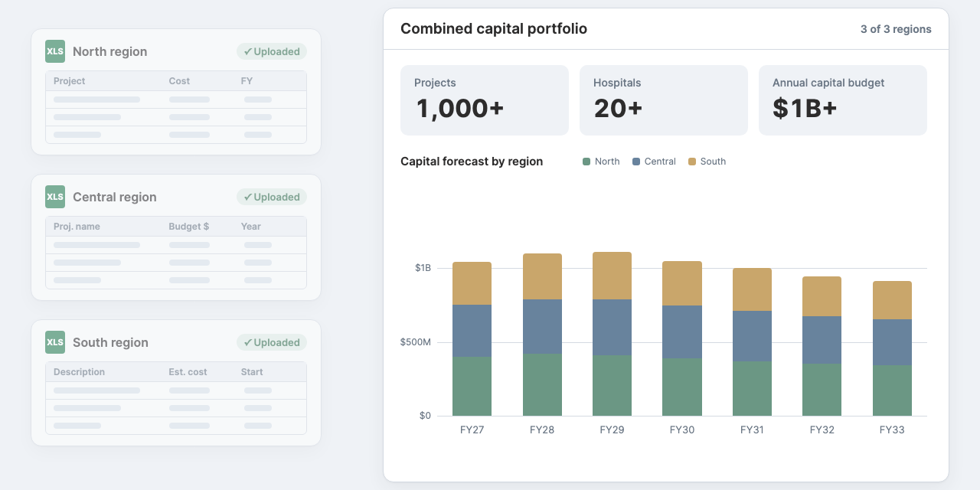Click the FY31 bar's blue Central segment
Screen dimensions: 980x490
tap(752, 336)
